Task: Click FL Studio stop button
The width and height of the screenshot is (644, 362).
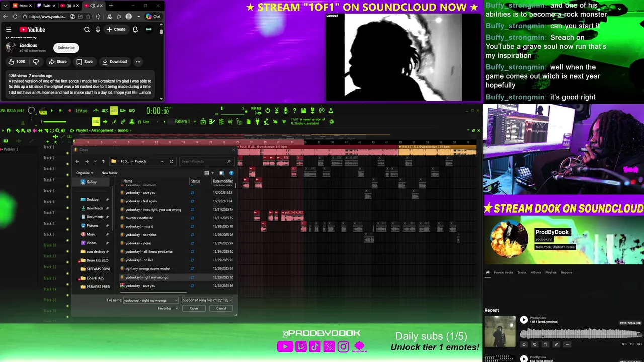Action: 60,110
